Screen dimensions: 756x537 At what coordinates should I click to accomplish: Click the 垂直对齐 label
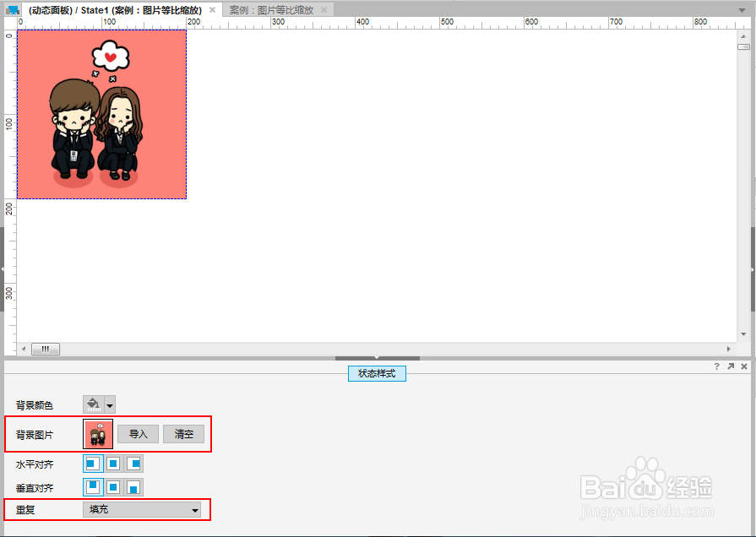tap(35, 488)
